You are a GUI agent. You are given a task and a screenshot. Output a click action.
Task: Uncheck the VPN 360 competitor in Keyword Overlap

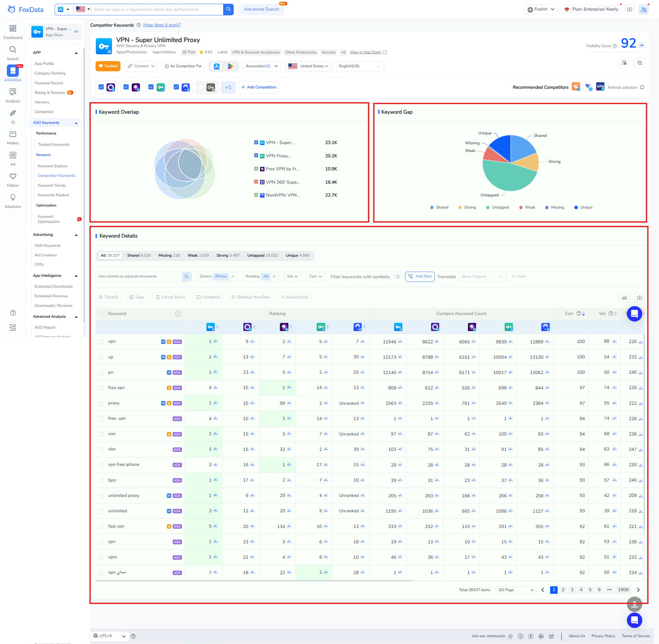[x=256, y=182]
